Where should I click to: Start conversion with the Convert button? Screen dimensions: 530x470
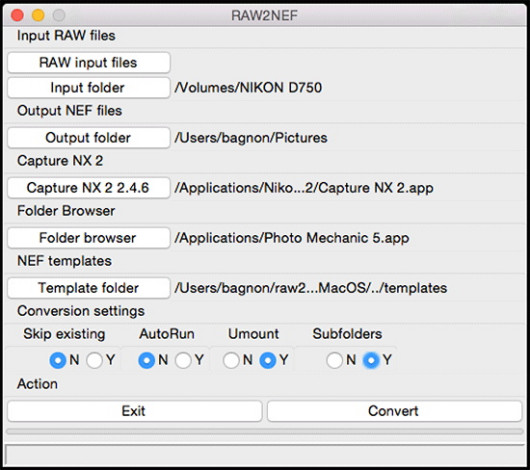point(394,411)
